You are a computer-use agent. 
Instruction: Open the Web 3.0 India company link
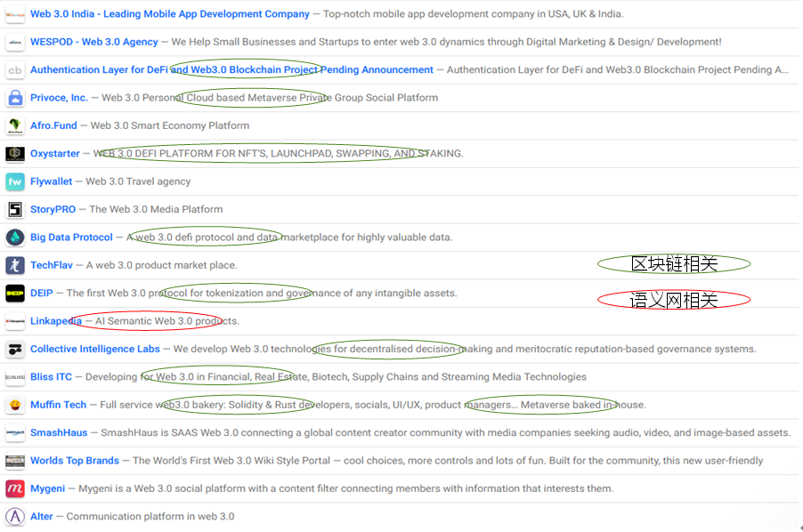pyautogui.click(x=169, y=14)
